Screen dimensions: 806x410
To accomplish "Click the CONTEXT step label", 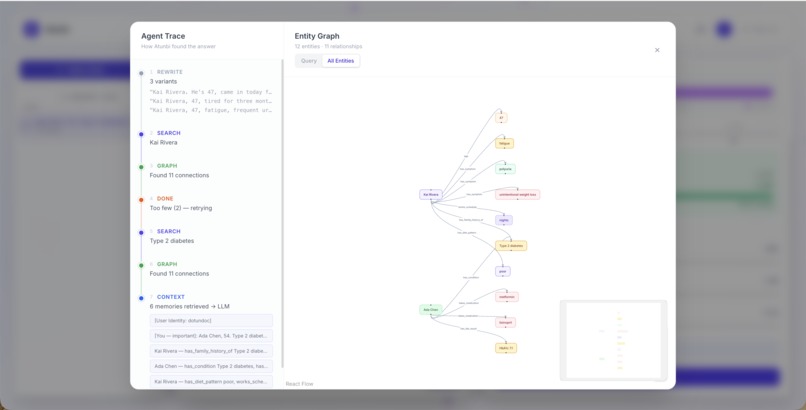I will click(171, 297).
